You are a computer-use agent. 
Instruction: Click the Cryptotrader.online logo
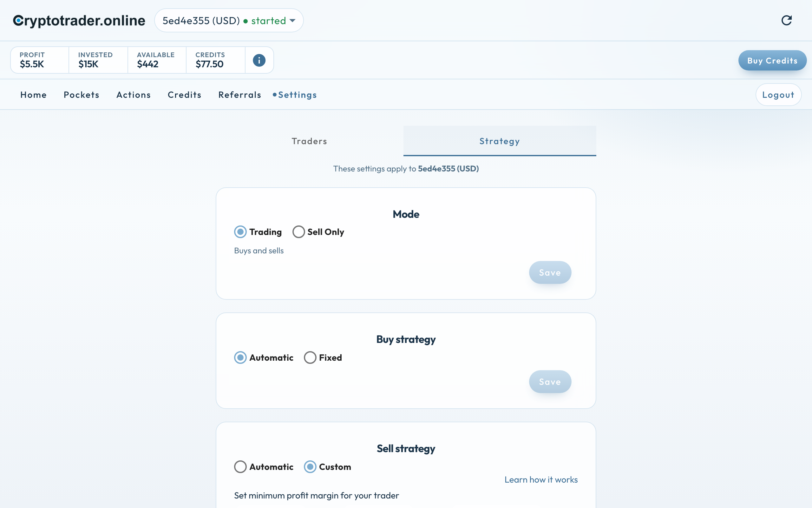[x=79, y=21]
